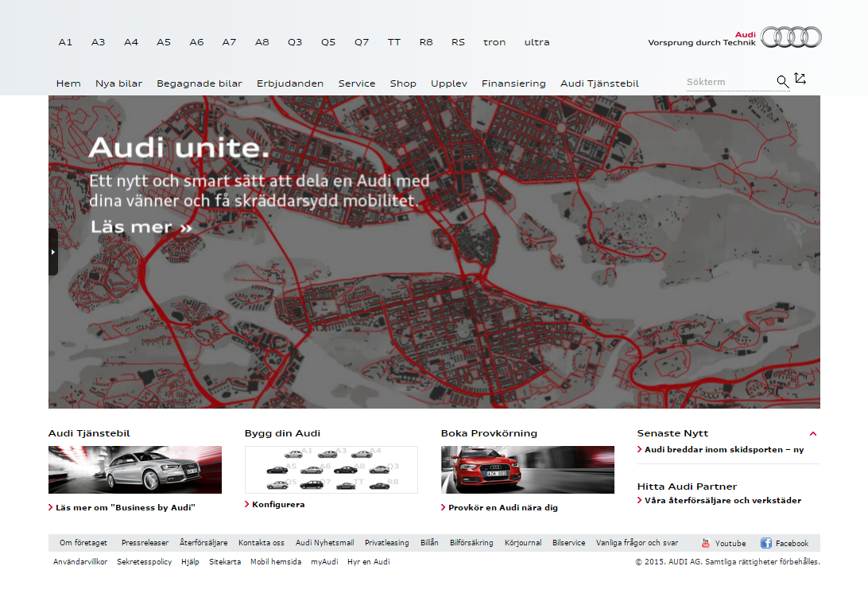Click the Boka Provkörning red car thumbnail
The height and width of the screenshot is (601, 868).
pyautogui.click(x=528, y=470)
